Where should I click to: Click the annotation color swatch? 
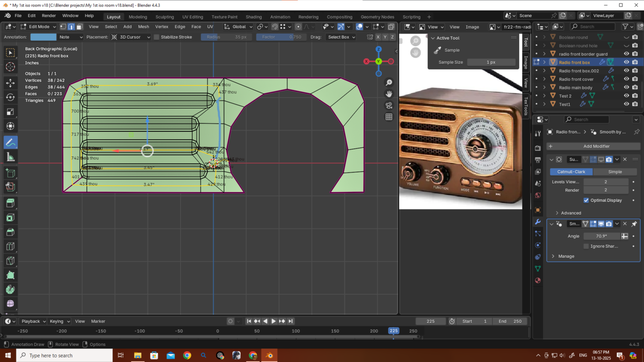click(43, 37)
